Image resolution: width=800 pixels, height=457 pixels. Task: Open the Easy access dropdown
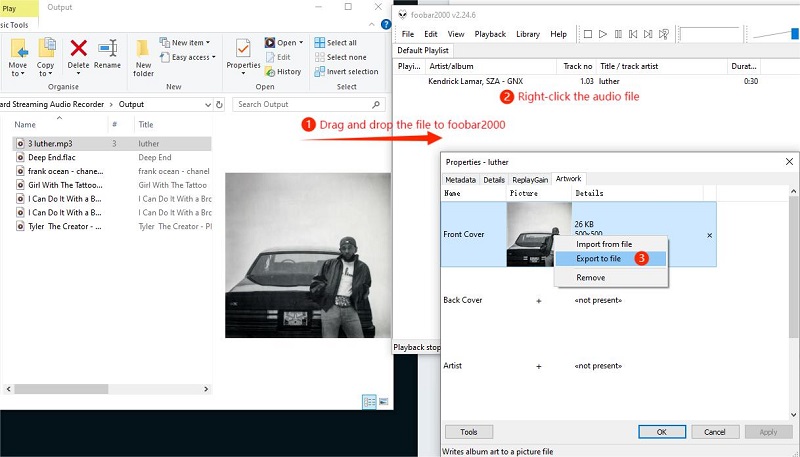187,57
